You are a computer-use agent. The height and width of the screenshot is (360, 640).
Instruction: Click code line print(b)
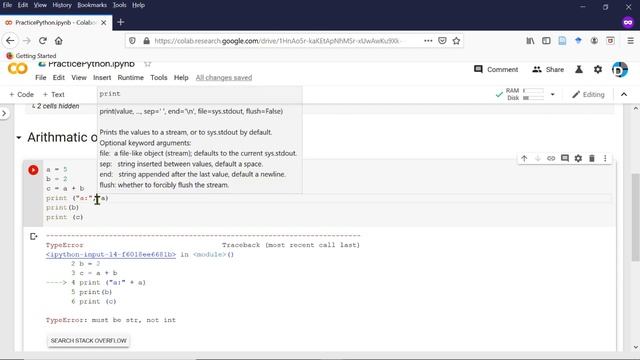[62, 207]
